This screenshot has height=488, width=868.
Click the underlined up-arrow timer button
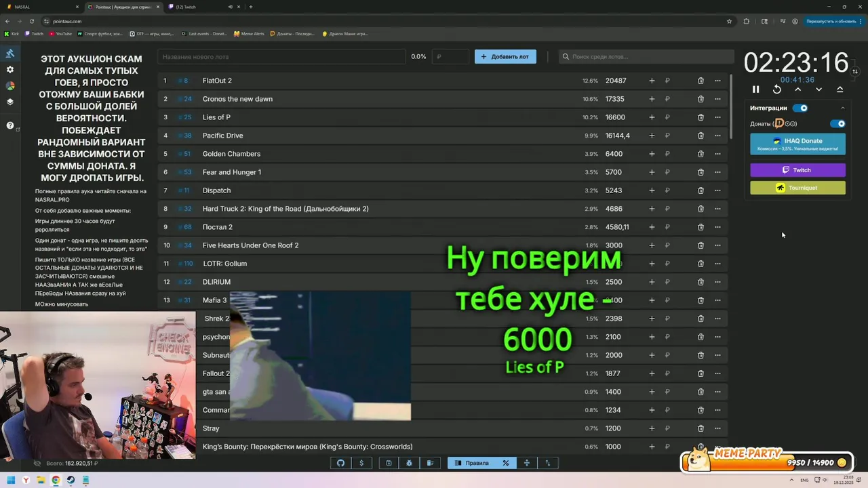tap(840, 89)
